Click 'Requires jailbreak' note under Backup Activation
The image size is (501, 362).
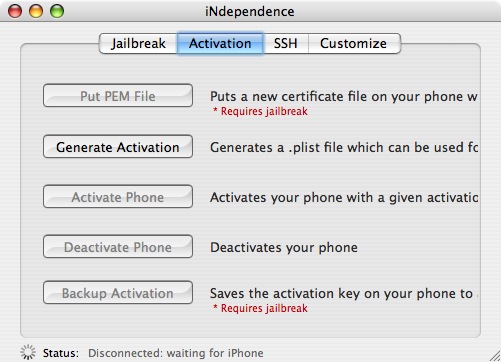(260, 308)
